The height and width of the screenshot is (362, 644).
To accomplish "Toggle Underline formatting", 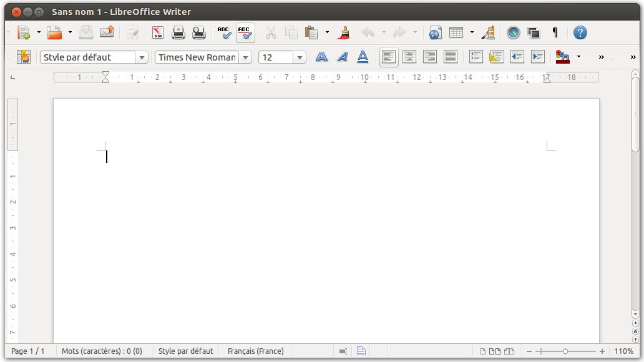I will [363, 57].
